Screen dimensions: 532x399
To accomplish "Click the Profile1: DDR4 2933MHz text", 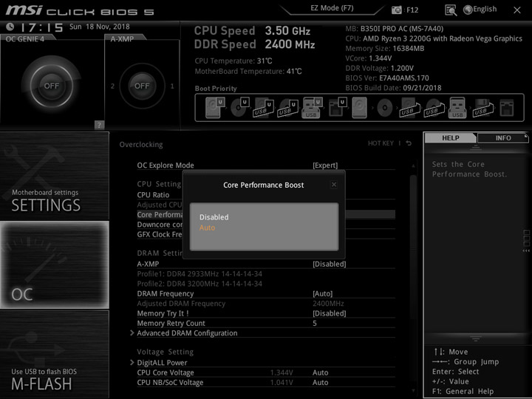I will coord(199,274).
